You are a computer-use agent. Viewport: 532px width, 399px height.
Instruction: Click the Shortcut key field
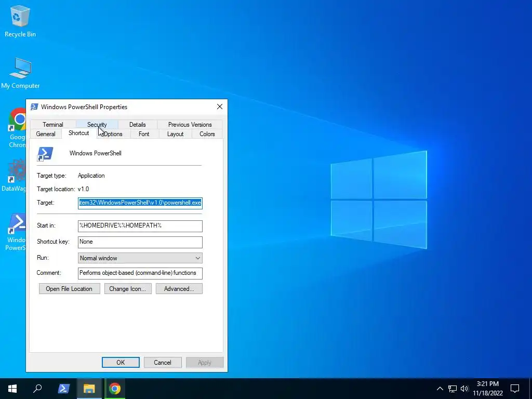[140, 242]
